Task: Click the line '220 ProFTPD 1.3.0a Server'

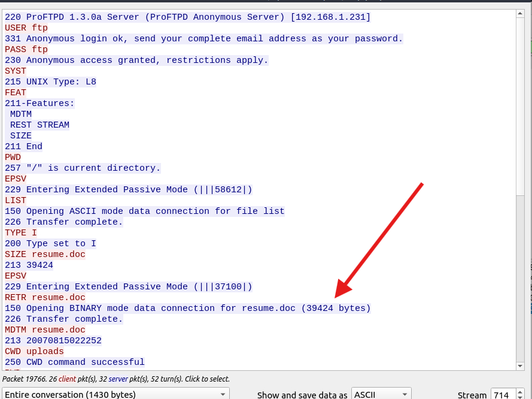Action: click(188, 17)
